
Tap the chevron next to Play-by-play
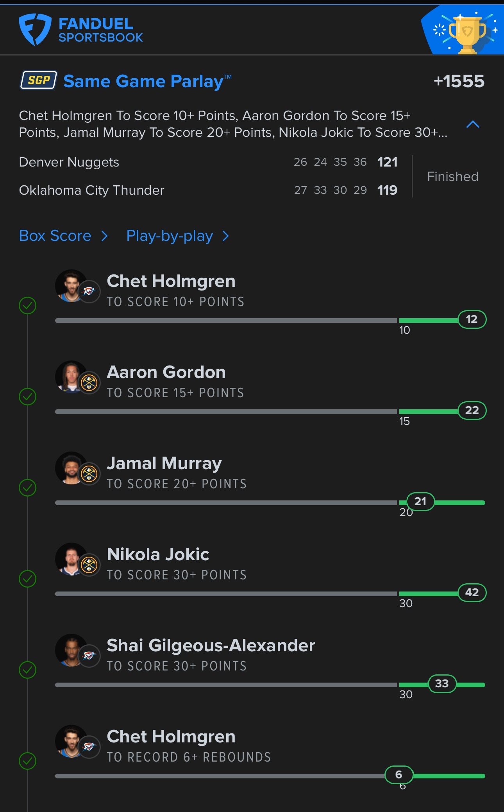(225, 236)
